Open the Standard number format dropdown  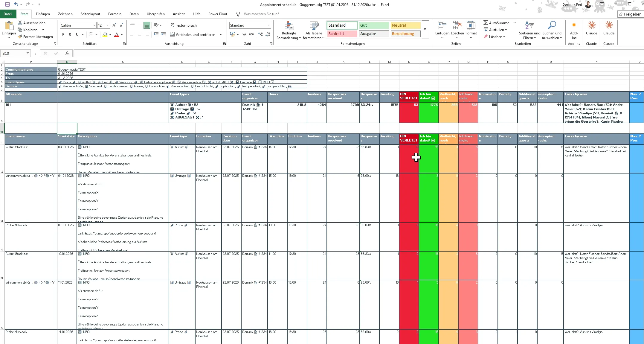(x=269, y=25)
